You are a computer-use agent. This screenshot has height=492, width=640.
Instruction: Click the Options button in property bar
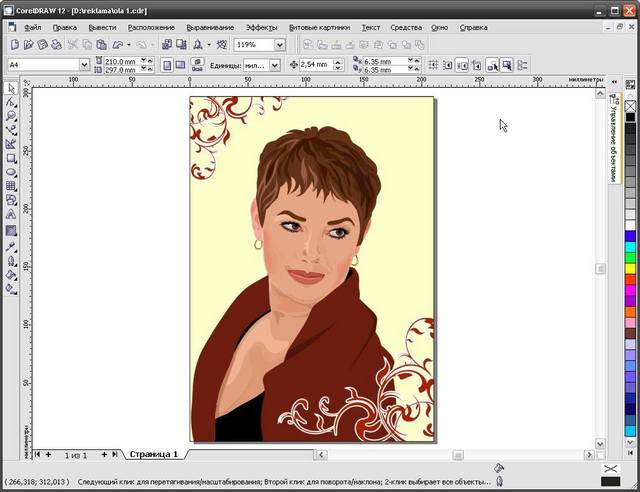coord(522,65)
